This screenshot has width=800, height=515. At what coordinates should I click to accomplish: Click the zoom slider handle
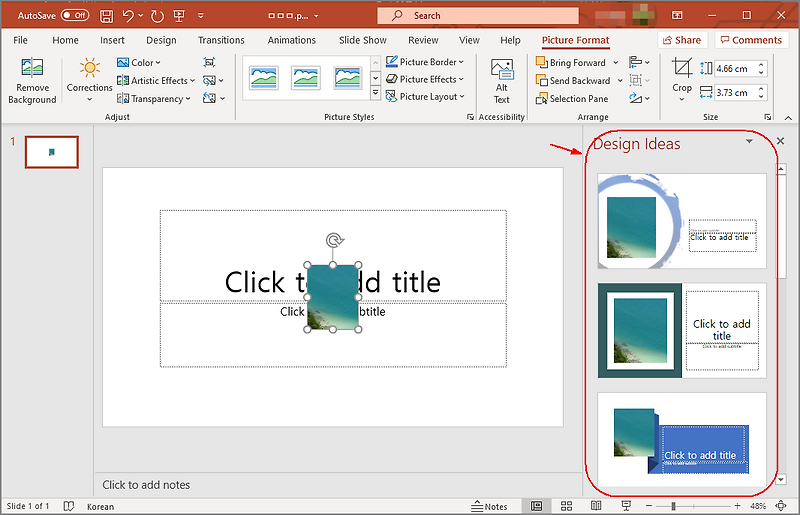coord(673,506)
